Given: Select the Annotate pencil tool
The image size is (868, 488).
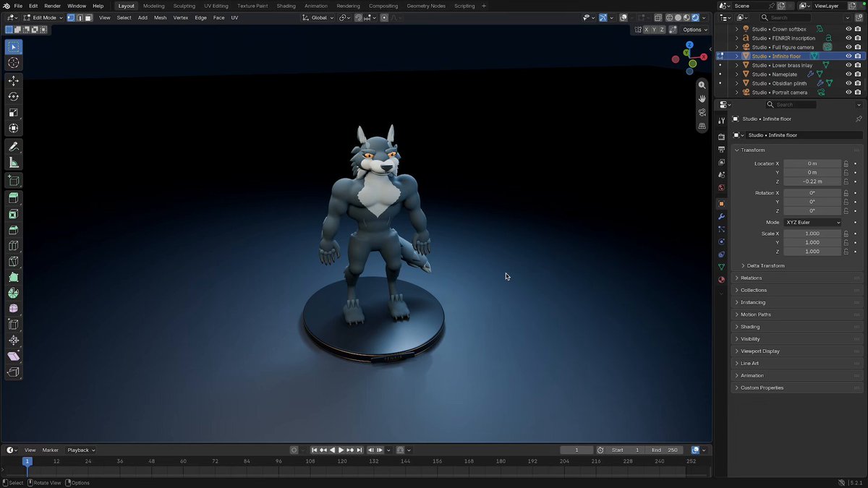Looking at the screenshot, I should [x=13, y=146].
